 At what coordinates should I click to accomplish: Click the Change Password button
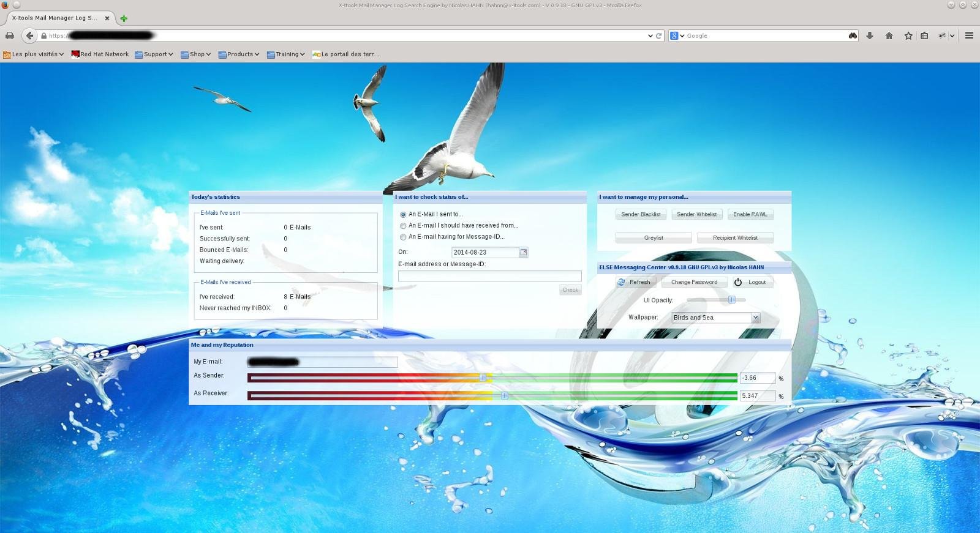695,282
